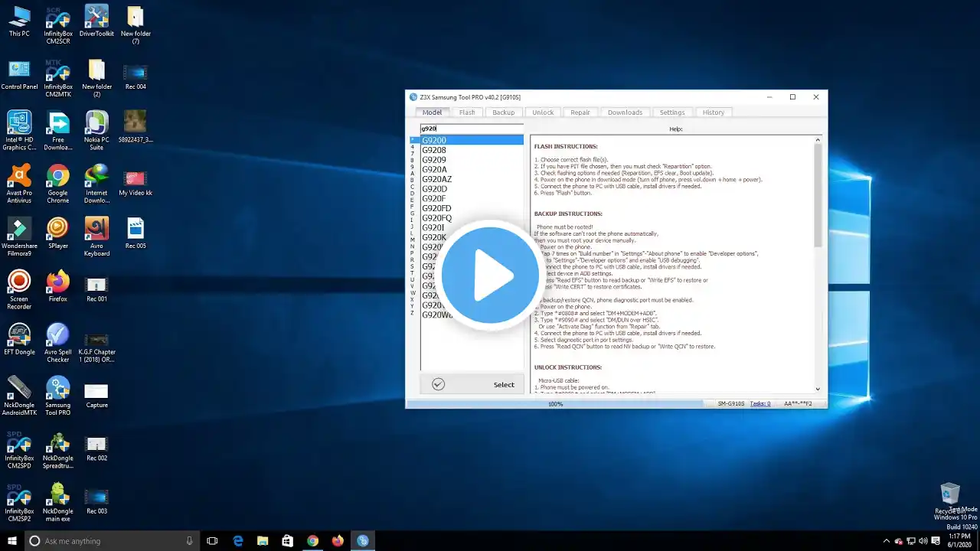This screenshot has width=980, height=551.
Task: Launch Wondershare Filmora9 shortcut
Action: tap(19, 236)
